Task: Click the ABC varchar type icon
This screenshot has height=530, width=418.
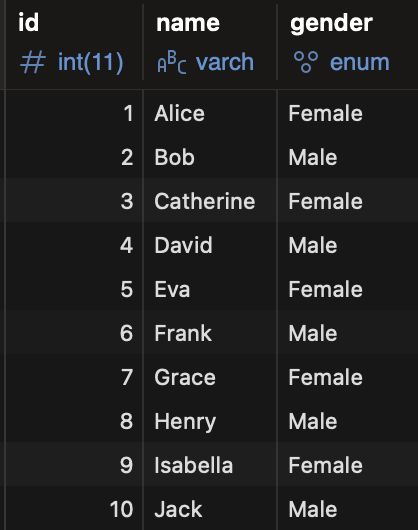Action: [x=172, y=63]
